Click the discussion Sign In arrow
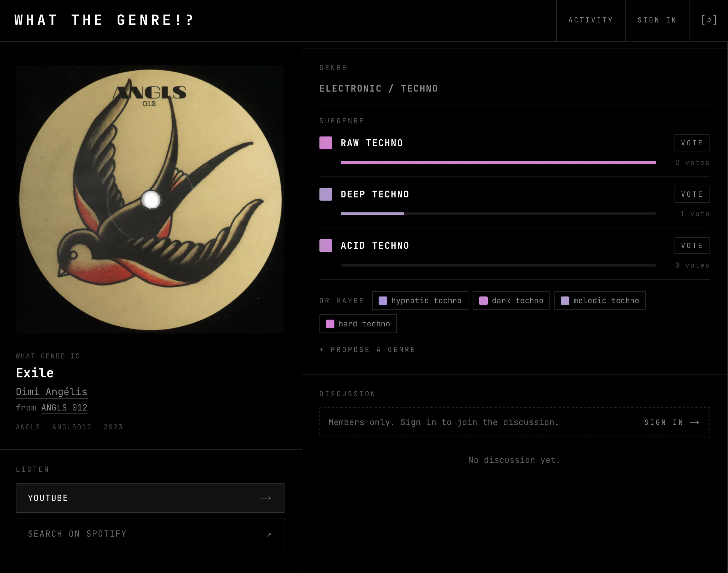 694,422
